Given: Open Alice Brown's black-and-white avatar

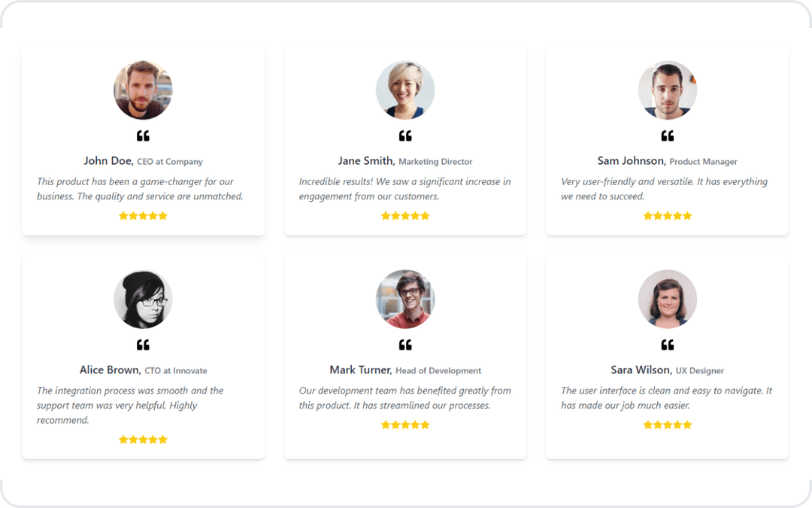Looking at the screenshot, I should coord(143,299).
